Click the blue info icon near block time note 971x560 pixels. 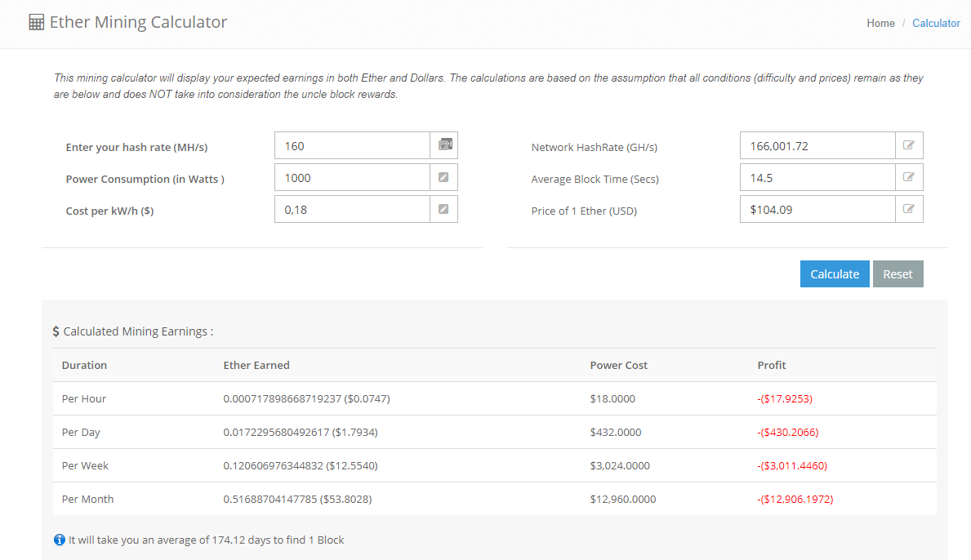tap(60, 540)
